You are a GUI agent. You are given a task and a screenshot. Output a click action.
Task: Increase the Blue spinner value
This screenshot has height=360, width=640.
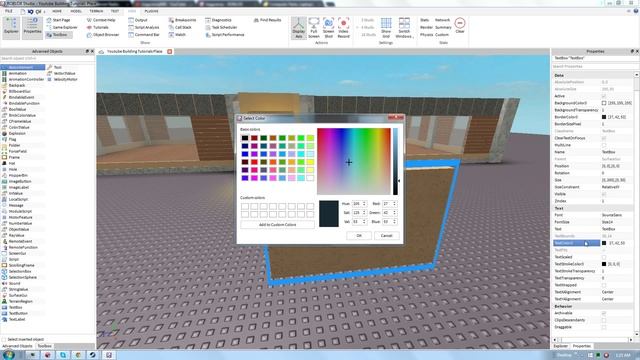(x=395, y=220)
